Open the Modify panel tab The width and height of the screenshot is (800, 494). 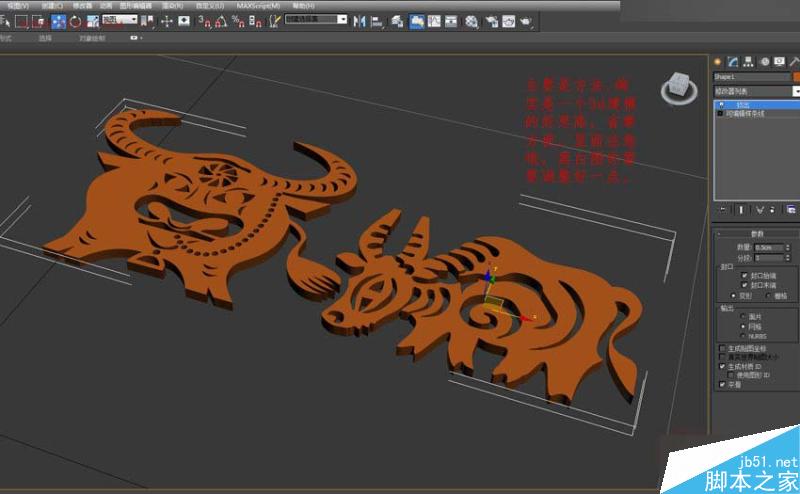click(733, 61)
